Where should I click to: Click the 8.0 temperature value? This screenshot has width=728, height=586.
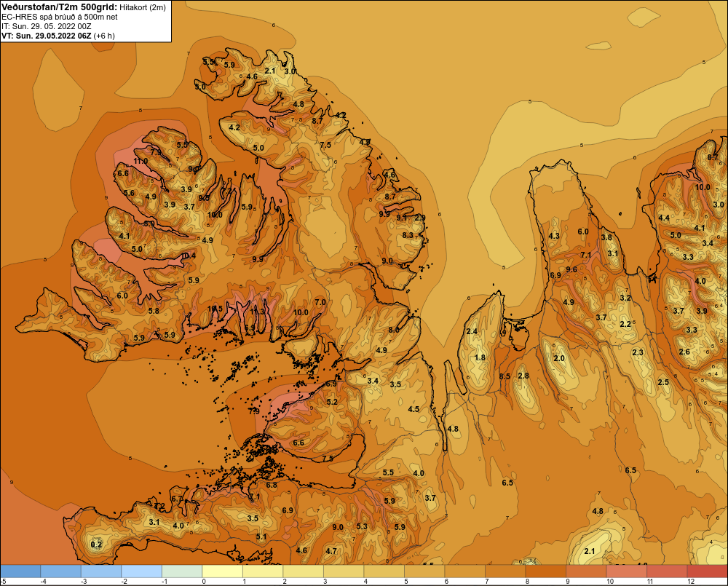click(394, 330)
